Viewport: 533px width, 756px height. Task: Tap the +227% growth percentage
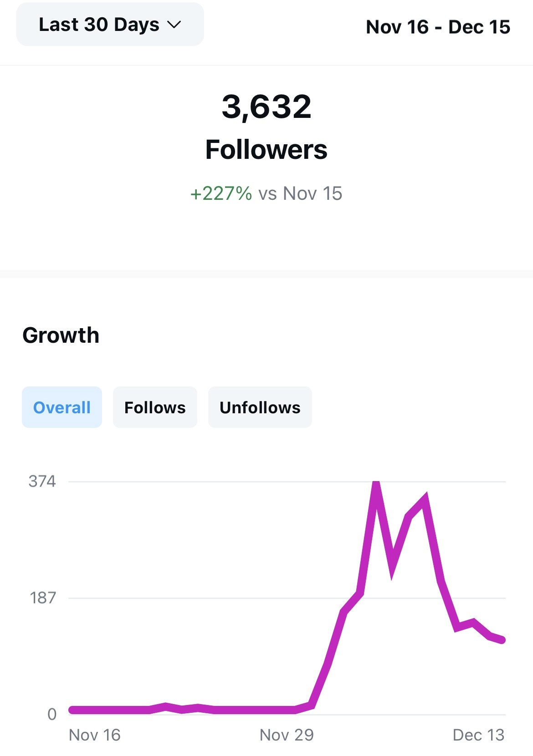(x=221, y=193)
